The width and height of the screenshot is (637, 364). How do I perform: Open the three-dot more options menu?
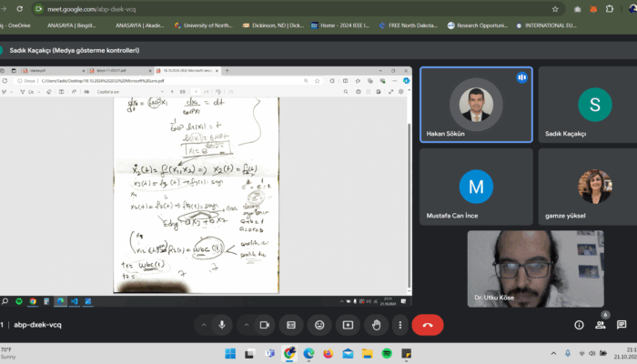tap(399, 324)
